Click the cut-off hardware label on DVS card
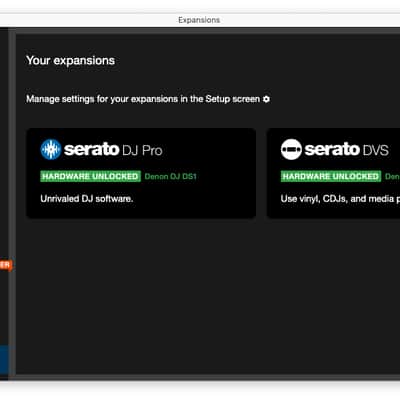400x400 pixels. [x=392, y=176]
